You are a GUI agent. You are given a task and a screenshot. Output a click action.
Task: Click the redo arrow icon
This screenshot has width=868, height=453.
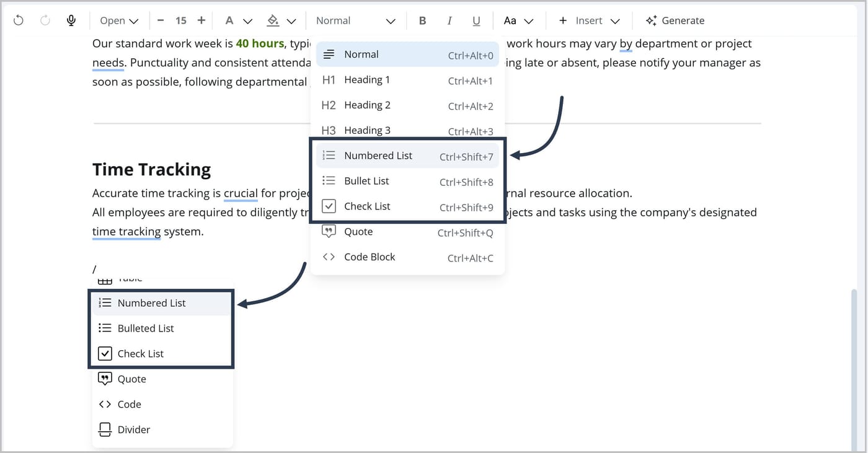45,20
